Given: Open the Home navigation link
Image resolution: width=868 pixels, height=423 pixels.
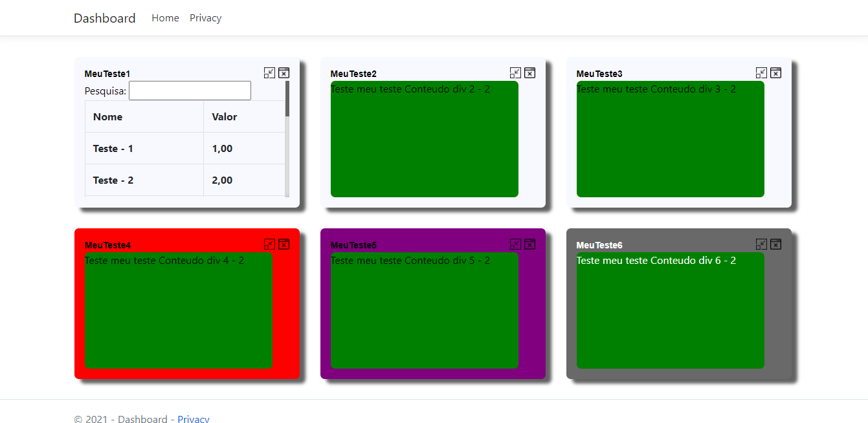Looking at the screenshot, I should click(x=165, y=18).
